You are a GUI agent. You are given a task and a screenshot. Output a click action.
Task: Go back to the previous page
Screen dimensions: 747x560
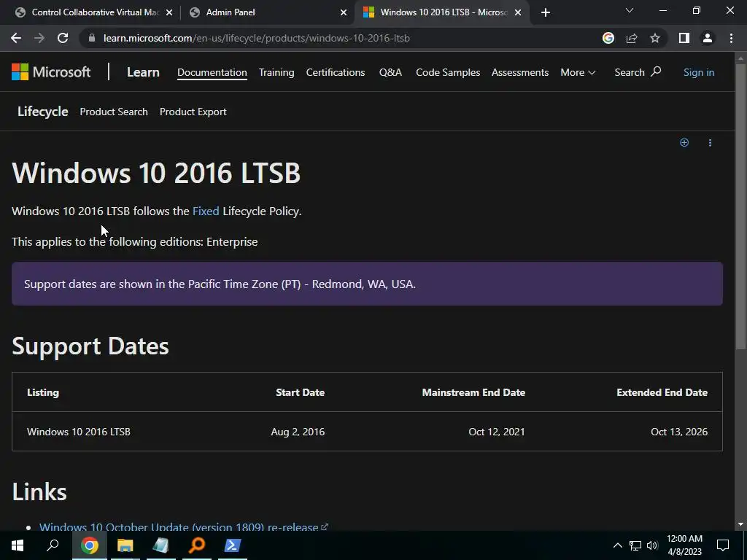point(16,38)
